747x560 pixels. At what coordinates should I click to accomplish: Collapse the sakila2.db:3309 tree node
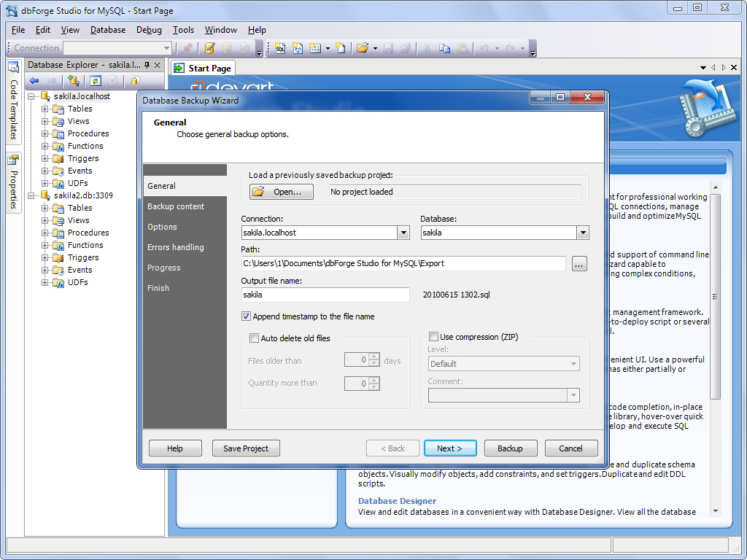[x=31, y=195]
